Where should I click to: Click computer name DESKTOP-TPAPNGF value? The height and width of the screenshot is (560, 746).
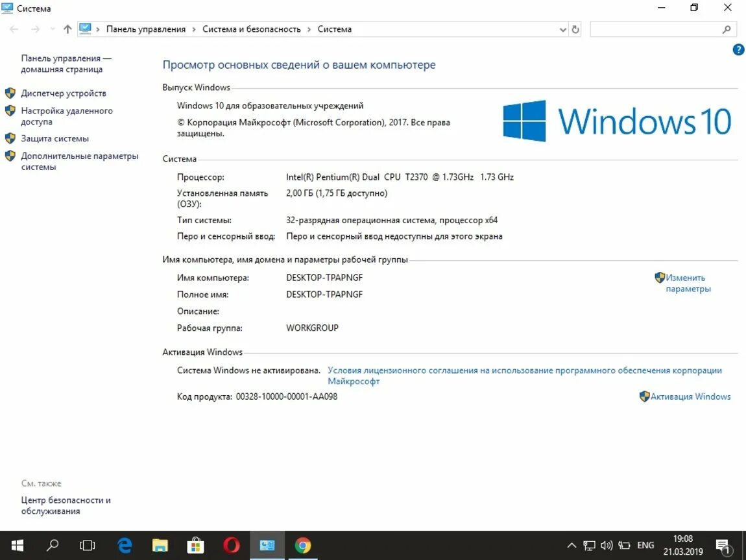324,277
